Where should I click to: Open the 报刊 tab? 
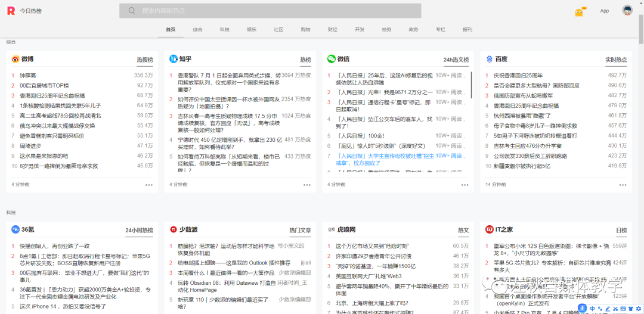467,30
